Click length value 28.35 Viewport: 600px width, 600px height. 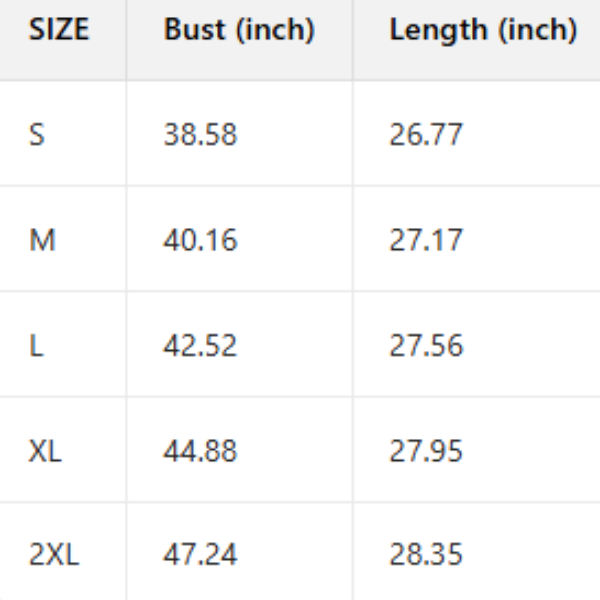tap(426, 555)
